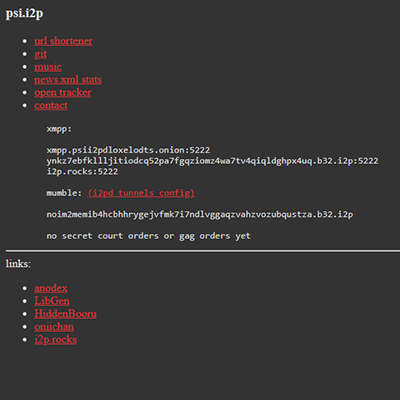Open the open tracker link
The width and height of the screenshot is (400, 400).
pos(63,93)
